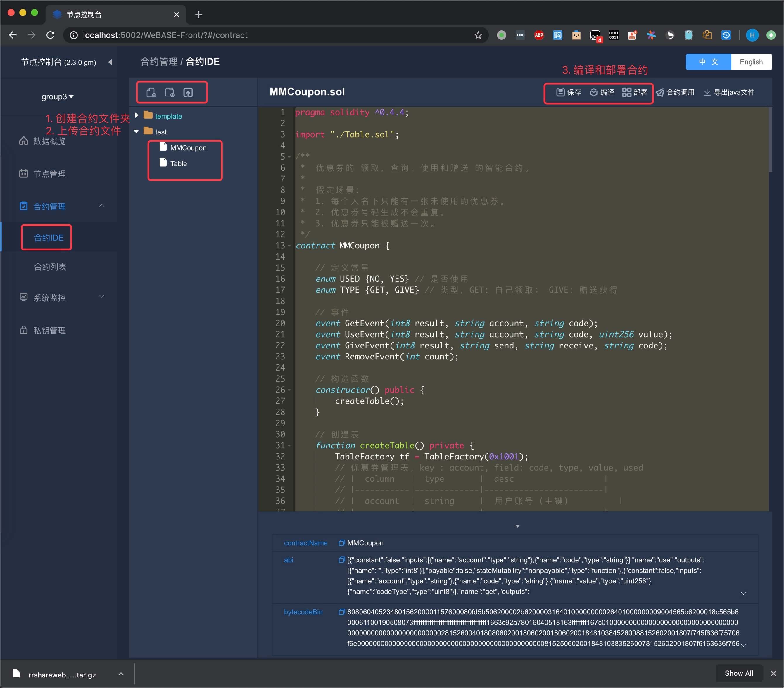Open the colorful pinwheel extension icon

[x=651, y=35]
